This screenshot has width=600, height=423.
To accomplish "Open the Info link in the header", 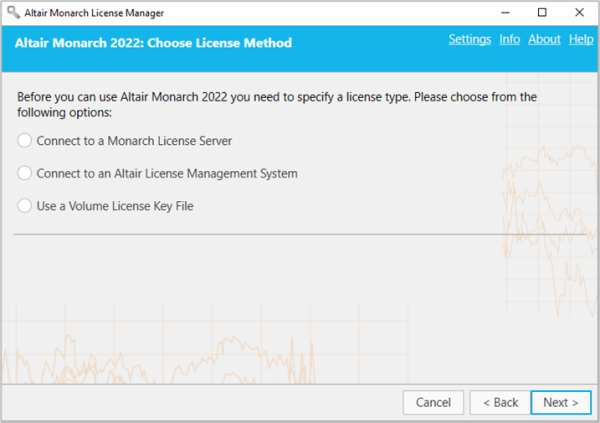I will click(509, 40).
